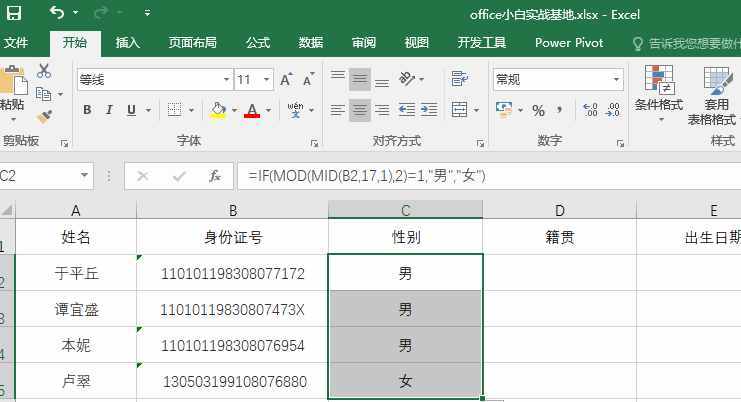This screenshot has height=402, width=741.
Task: Open the font settings dialog launcher
Action: (x=314, y=144)
